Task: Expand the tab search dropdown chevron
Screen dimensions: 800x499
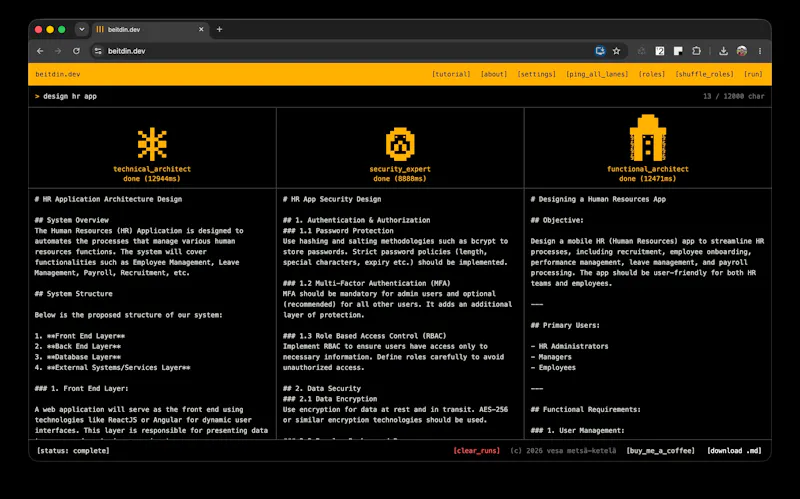Action: (82, 30)
